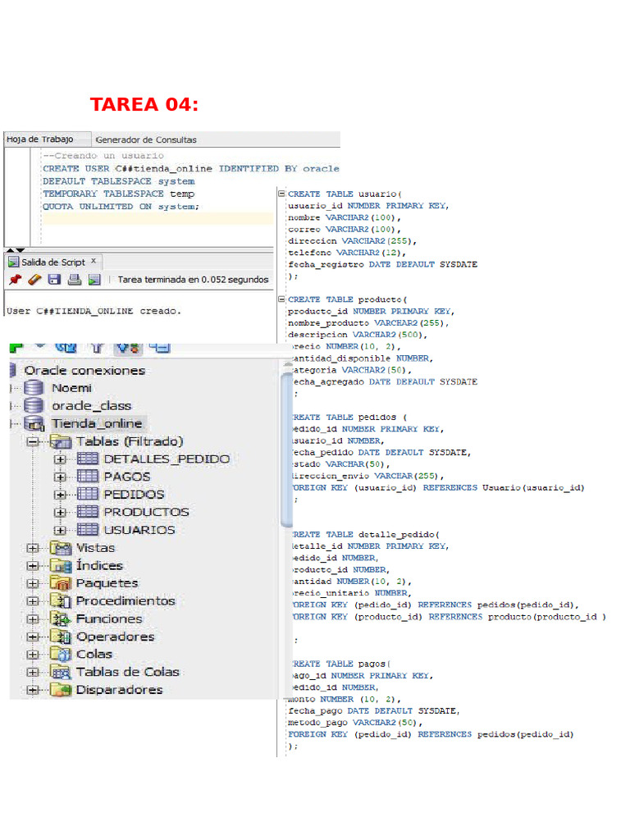Pin the script output panel

click(15, 279)
